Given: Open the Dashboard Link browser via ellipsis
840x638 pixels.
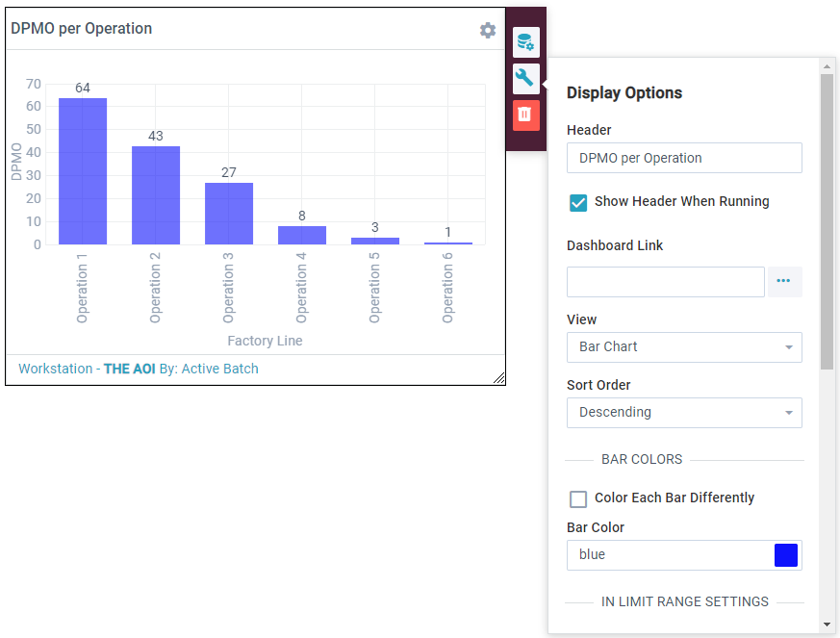Looking at the screenshot, I should pyautogui.click(x=784, y=281).
